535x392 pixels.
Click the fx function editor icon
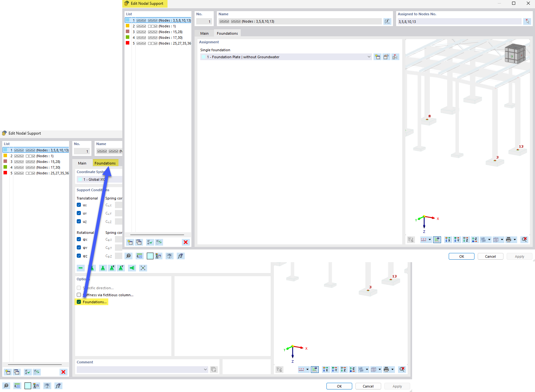[x=181, y=256]
